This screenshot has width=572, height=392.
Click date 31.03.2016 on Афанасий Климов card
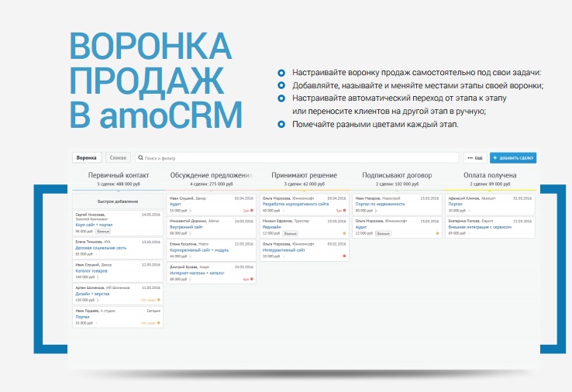click(x=522, y=198)
